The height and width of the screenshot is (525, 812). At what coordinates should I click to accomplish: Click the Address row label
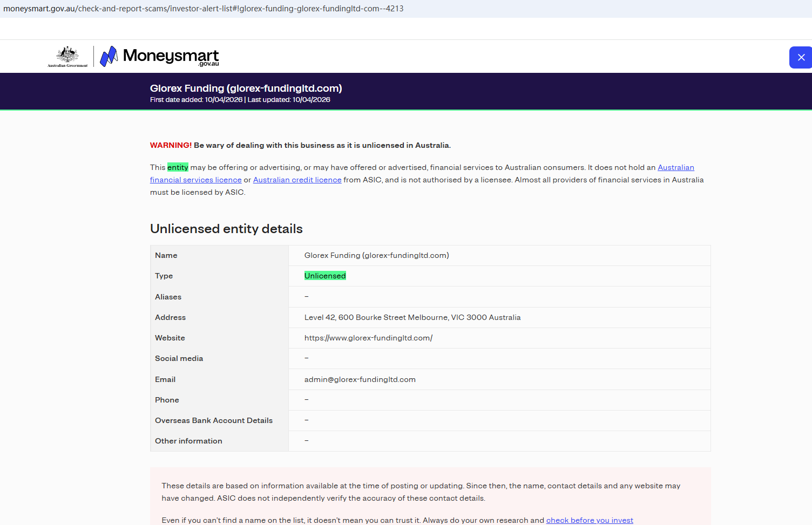click(171, 317)
